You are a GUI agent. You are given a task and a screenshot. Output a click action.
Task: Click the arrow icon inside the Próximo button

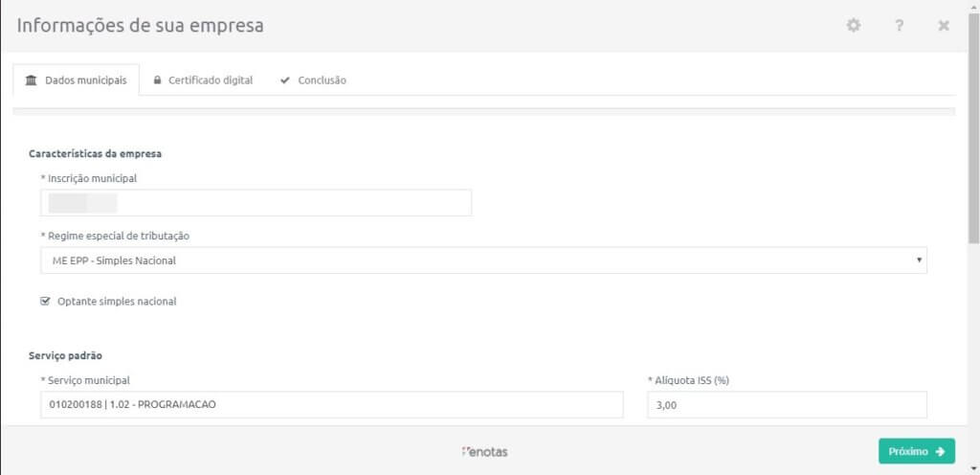(x=941, y=451)
